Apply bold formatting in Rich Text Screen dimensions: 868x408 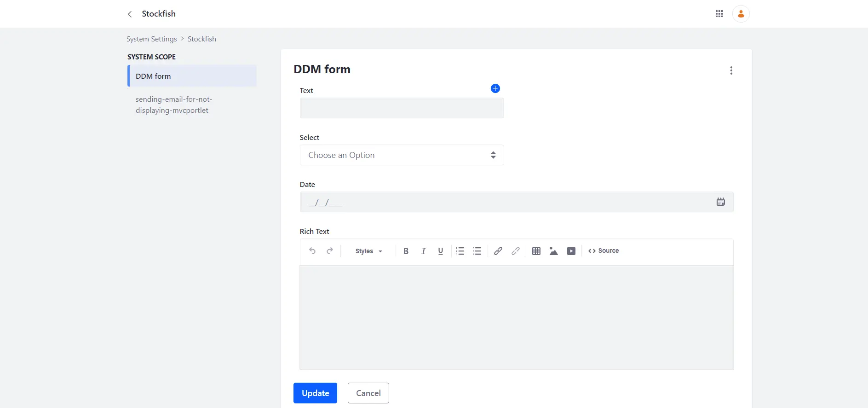pyautogui.click(x=406, y=251)
